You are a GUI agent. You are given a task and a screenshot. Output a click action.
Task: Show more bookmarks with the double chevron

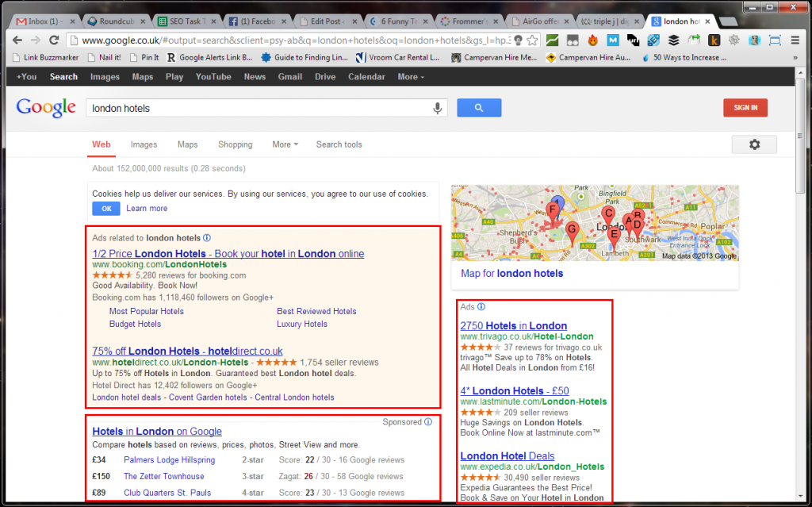tap(795, 58)
